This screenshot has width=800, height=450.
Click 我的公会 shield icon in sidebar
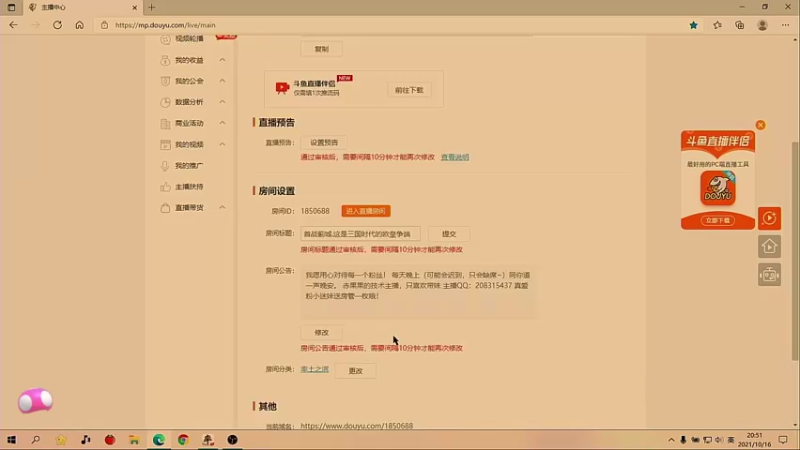[165, 81]
